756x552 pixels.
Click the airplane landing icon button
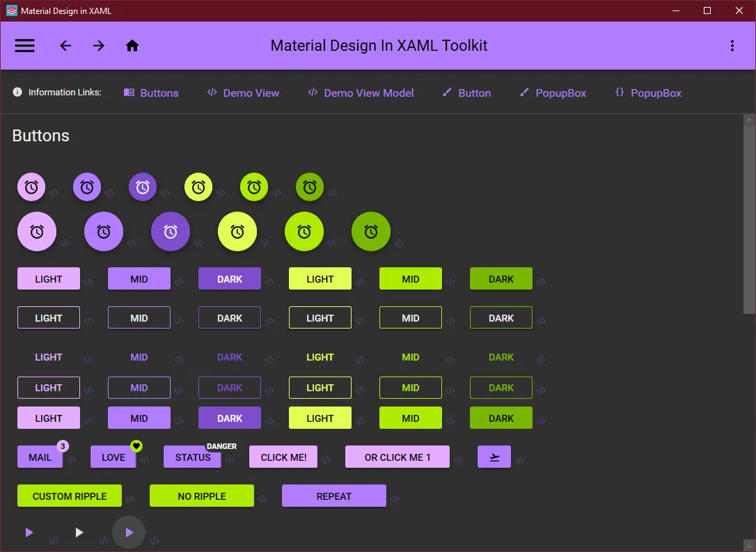coord(494,457)
